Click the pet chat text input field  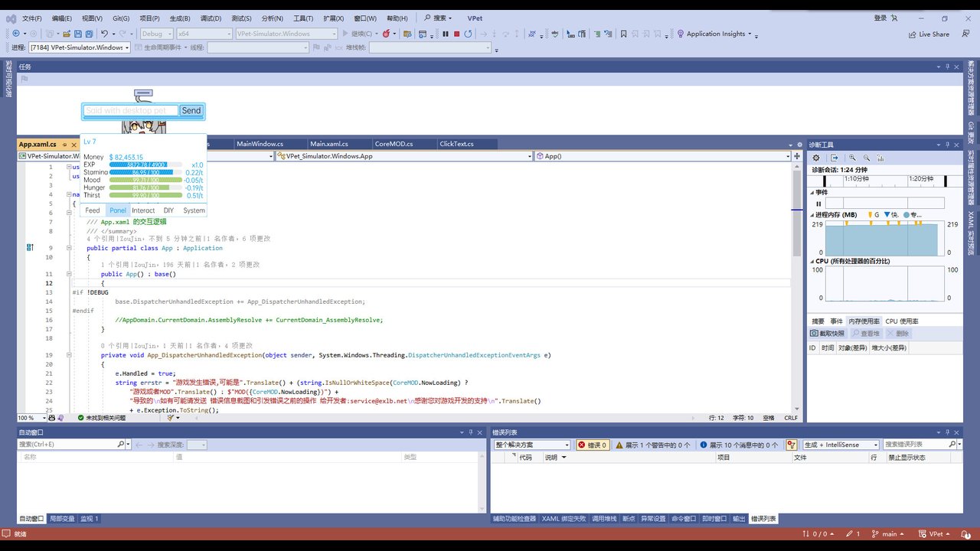[x=131, y=111]
